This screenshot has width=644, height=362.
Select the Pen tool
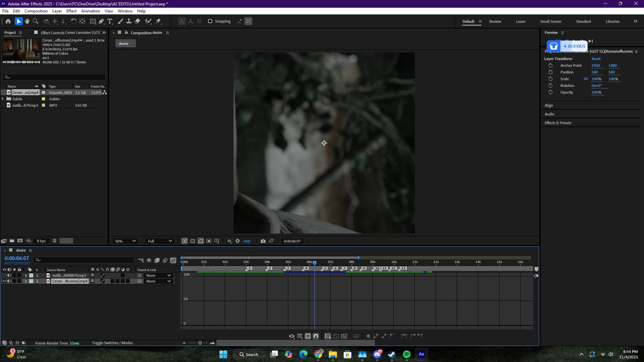point(101,21)
